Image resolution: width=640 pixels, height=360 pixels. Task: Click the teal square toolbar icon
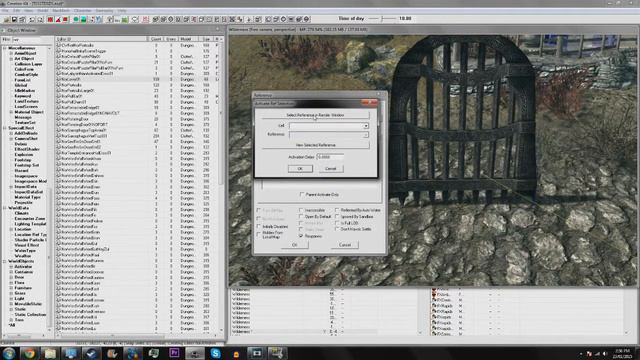point(83,20)
